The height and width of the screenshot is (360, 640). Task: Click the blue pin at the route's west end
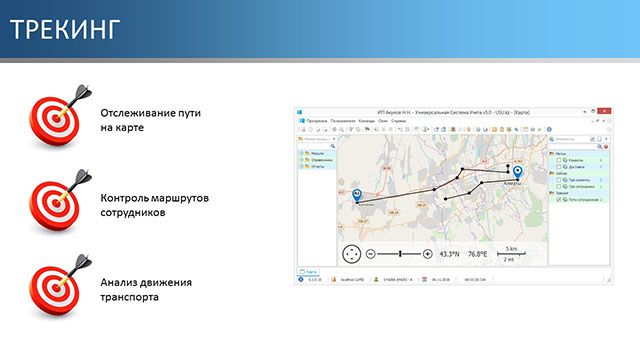coord(357,195)
